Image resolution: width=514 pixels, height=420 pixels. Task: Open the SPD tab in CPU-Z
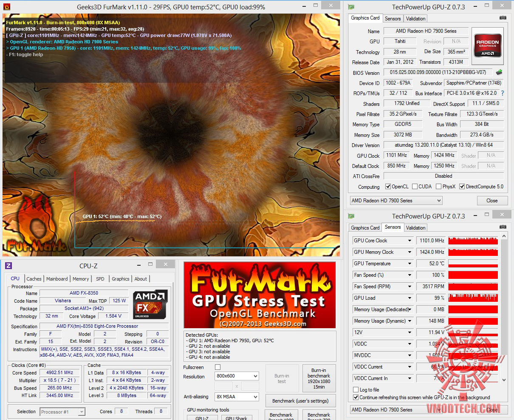pos(100,279)
